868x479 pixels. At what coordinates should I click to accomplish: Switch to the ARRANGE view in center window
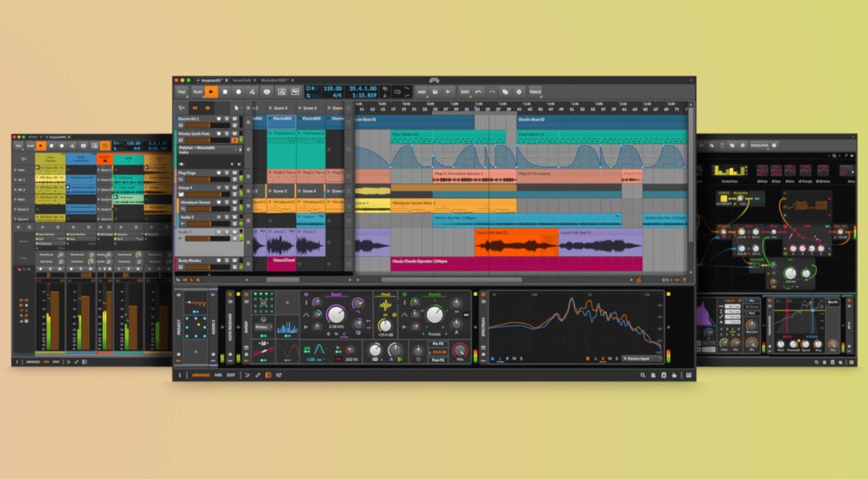click(200, 375)
